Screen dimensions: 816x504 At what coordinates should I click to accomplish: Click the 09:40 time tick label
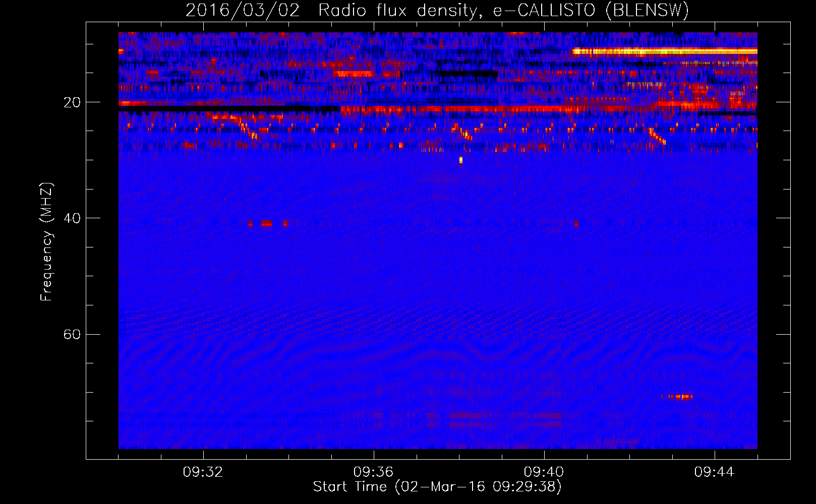(x=544, y=472)
